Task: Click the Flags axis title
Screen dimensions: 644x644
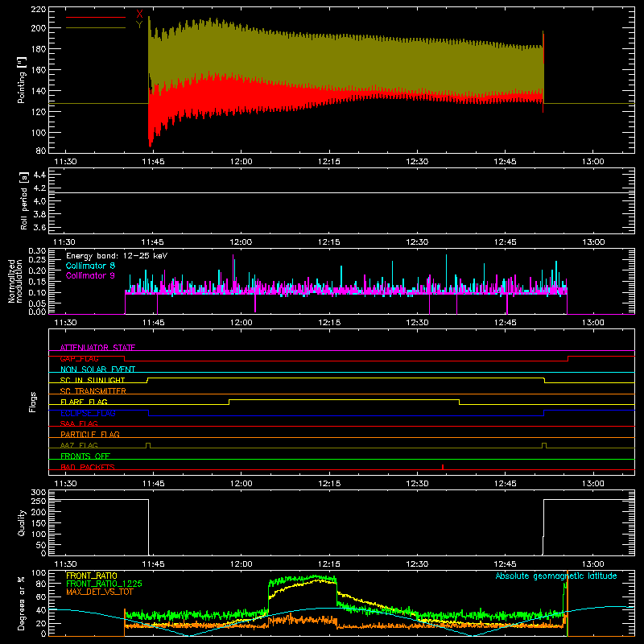Action: 32,402
